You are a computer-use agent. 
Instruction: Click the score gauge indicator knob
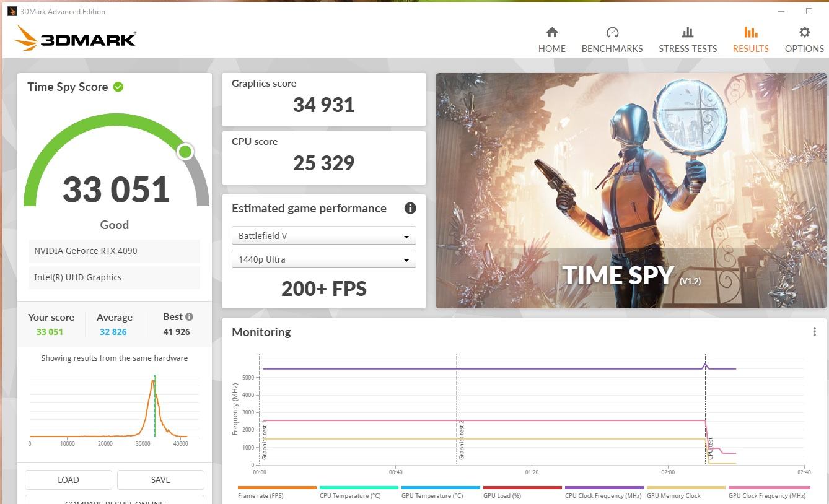185,151
